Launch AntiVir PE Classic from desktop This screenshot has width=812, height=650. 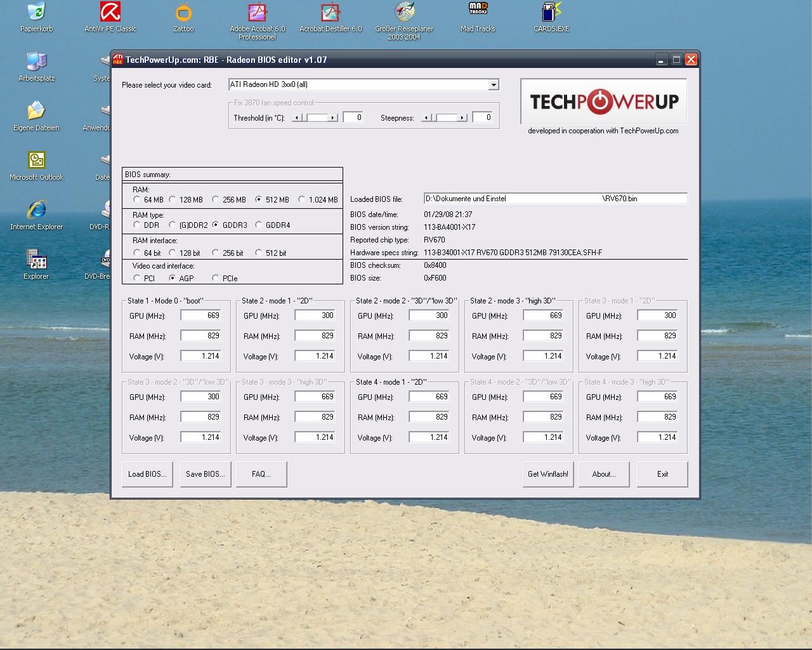click(110, 17)
